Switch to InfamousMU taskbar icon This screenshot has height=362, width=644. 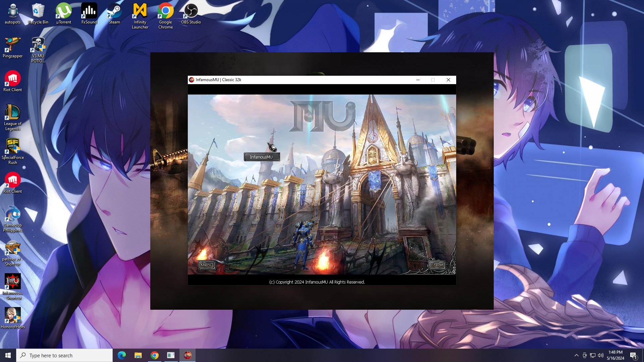tap(187, 355)
